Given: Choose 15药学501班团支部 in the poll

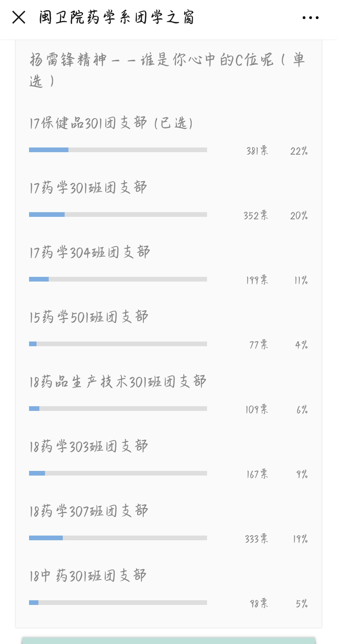Looking at the screenshot, I should pyautogui.click(x=89, y=317).
